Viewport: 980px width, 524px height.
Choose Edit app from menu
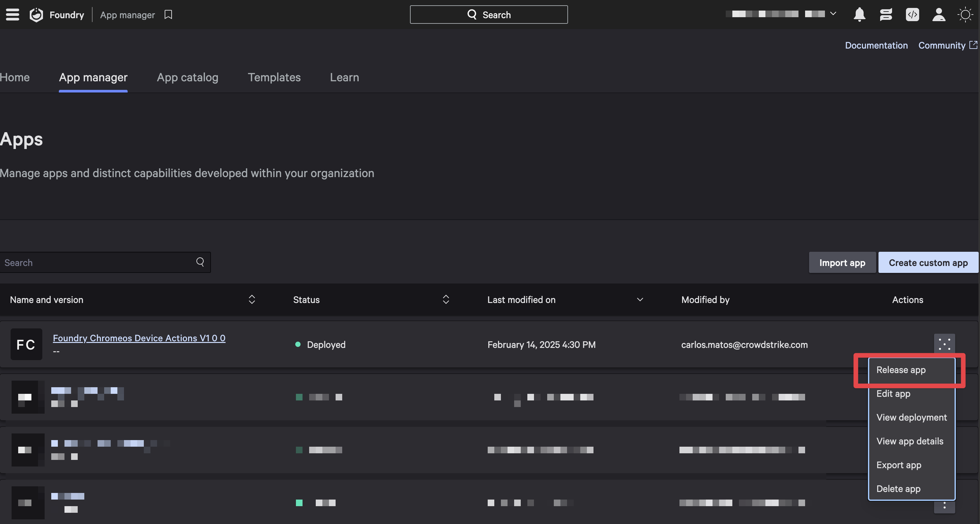point(912,393)
